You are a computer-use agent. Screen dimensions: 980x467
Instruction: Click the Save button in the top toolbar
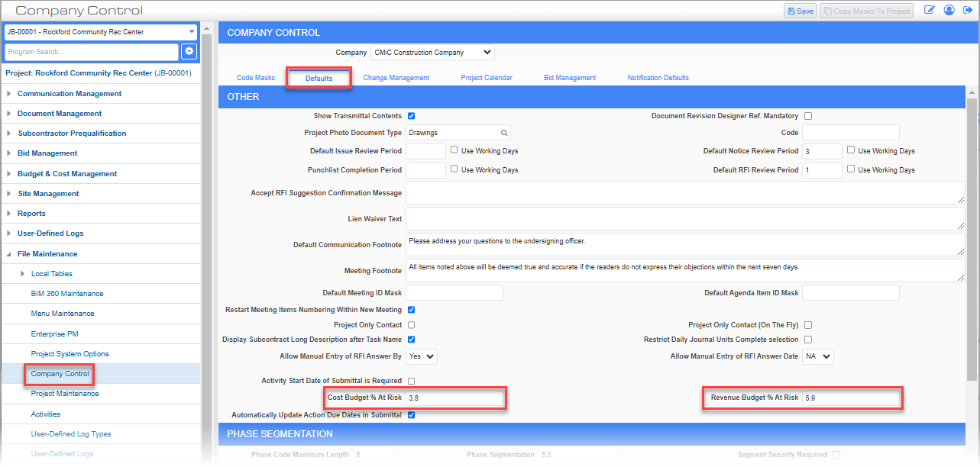(800, 11)
